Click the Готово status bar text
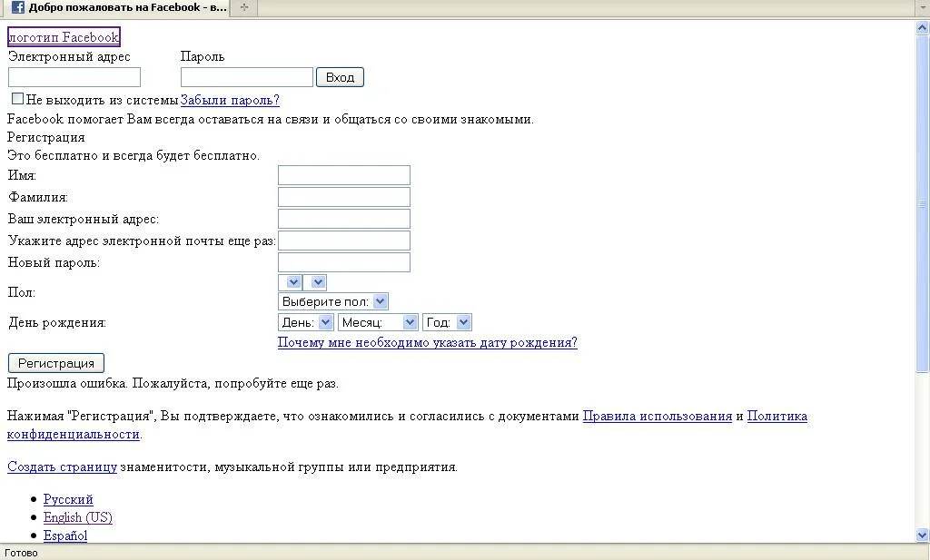Viewport: 930px width, 560px height. coord(21,553)
